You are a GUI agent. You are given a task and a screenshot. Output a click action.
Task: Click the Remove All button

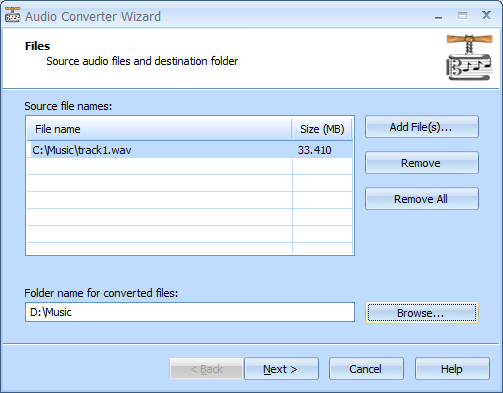[422, 199]
